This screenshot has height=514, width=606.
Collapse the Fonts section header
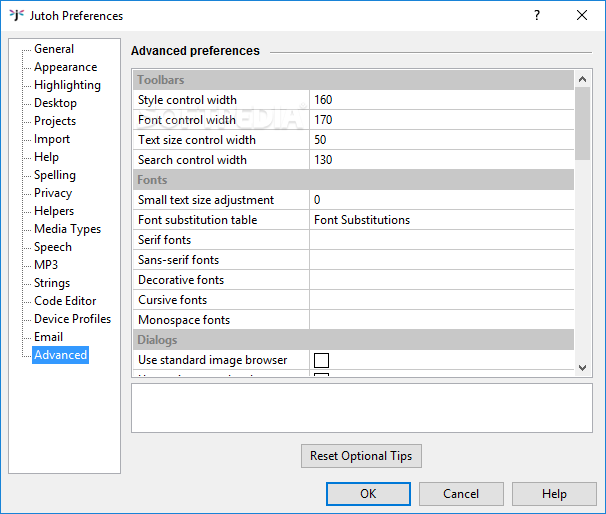coord(353,180)
